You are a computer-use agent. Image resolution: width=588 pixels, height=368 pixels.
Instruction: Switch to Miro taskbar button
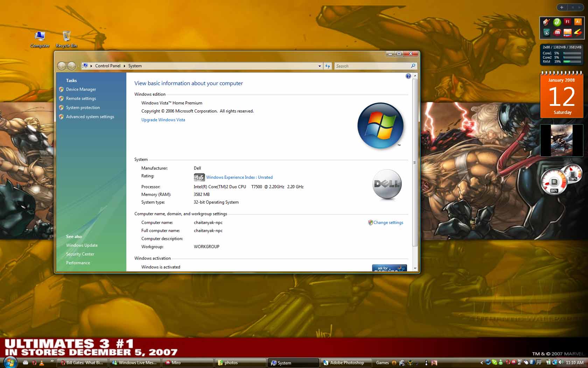tap(188, 363)
